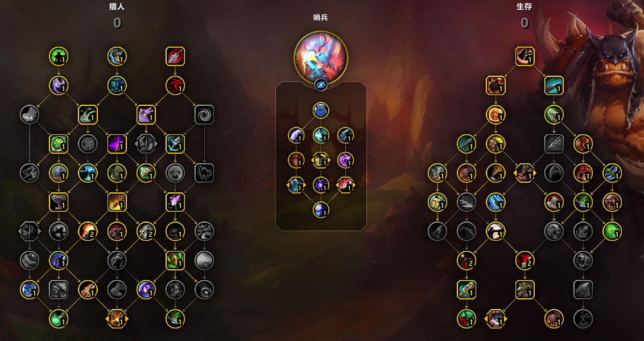Click the 哨兵 hero talent label
This screenshot has height=341, width=644.
(321, 18)
